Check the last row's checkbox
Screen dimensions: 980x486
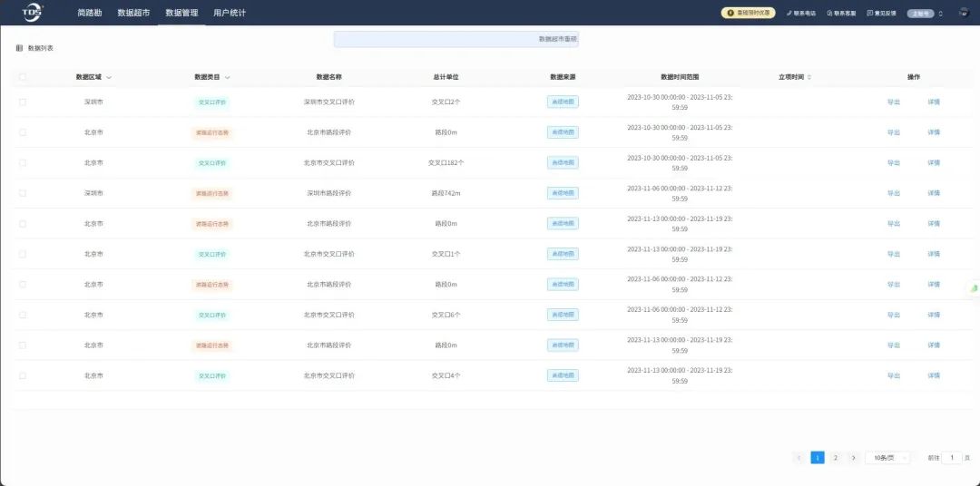23,375
